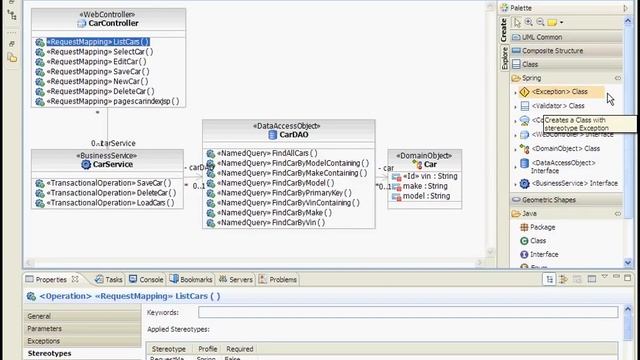This screenshot has width=640, height=360.
Task: Select the NewCar operation row
Action: click(92, 81)
